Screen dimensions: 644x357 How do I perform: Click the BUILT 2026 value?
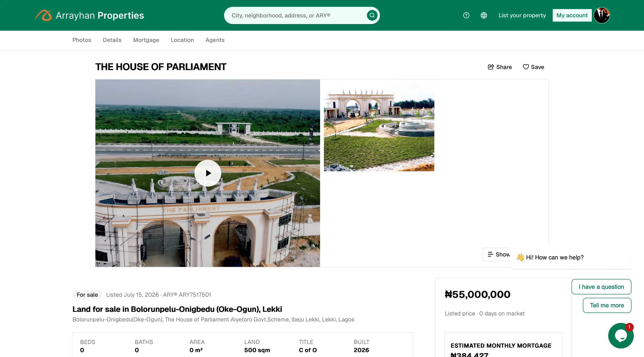tap(361, 350)
